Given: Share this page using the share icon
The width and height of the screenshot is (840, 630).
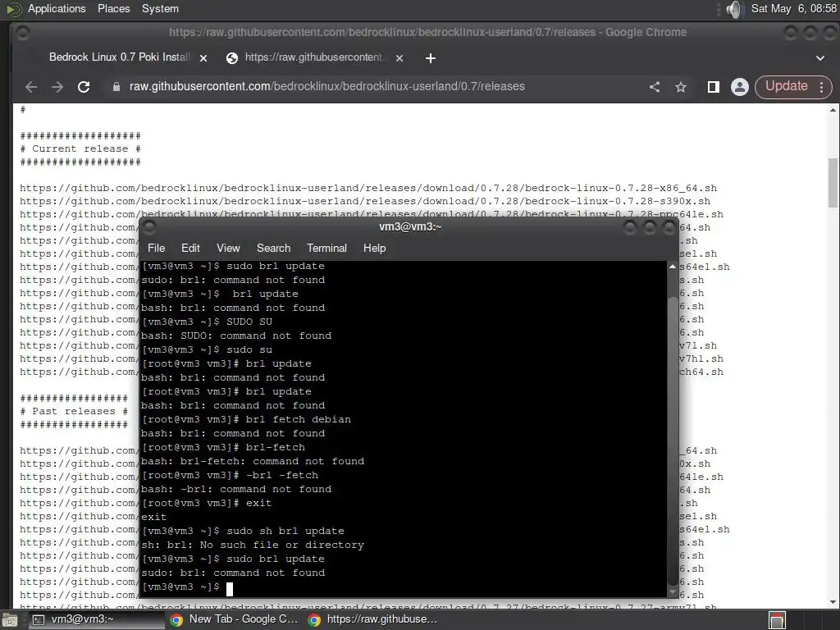Looking at the screenshot, I should 655,87.
